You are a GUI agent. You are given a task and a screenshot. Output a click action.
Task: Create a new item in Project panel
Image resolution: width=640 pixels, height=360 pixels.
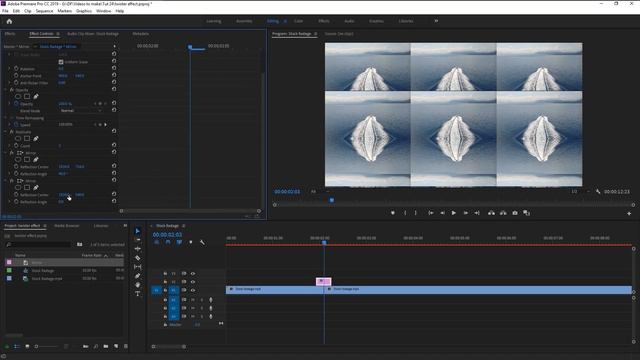pos(116,346)
